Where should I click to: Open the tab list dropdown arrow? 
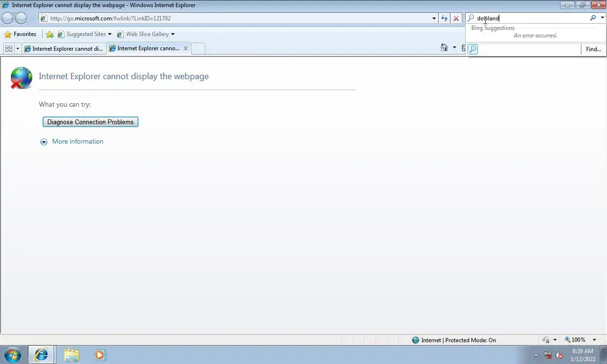pyautogui.click(x=18, y=48)
